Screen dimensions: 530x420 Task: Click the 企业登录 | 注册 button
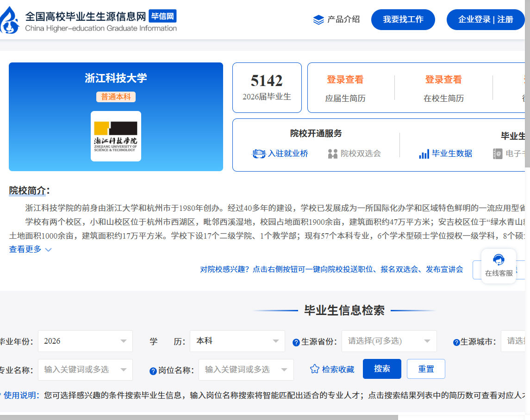click(x=485, y=19)
